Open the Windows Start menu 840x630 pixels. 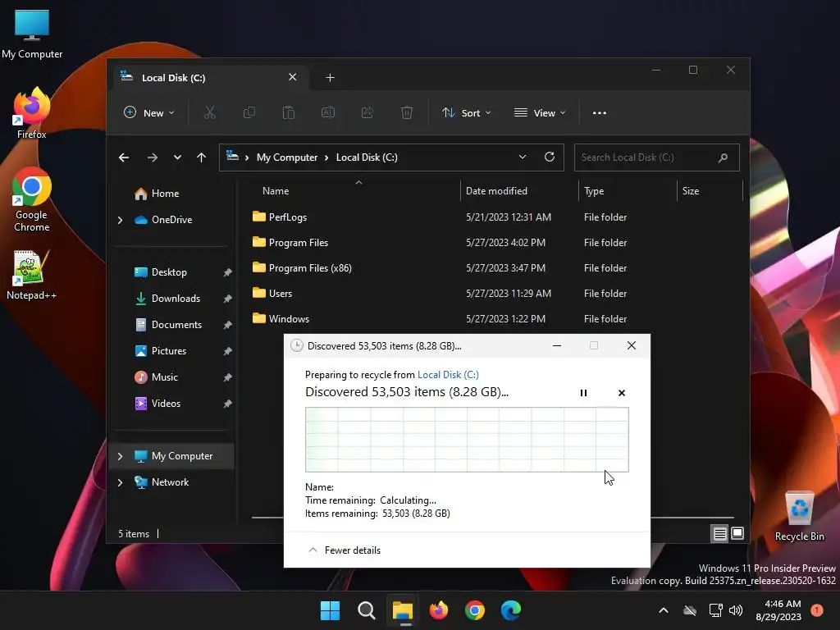pyautogui.click(x=330, y=610)
